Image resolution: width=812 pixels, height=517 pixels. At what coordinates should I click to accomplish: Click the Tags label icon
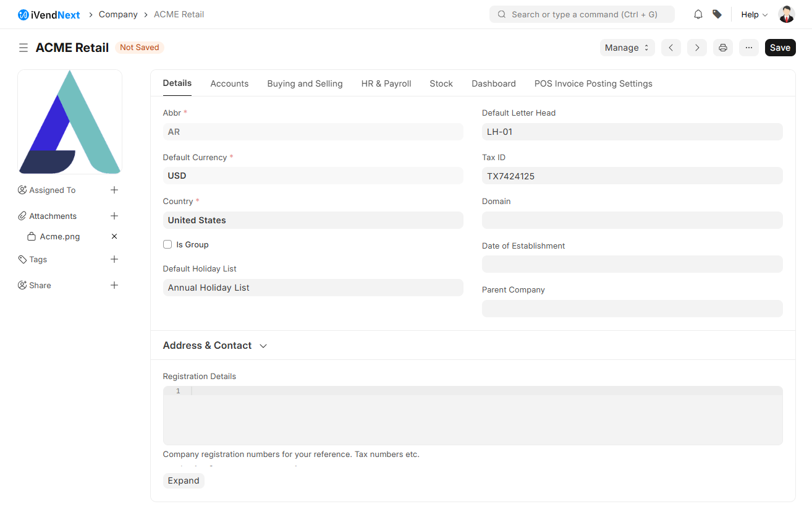tap(23, 259)
